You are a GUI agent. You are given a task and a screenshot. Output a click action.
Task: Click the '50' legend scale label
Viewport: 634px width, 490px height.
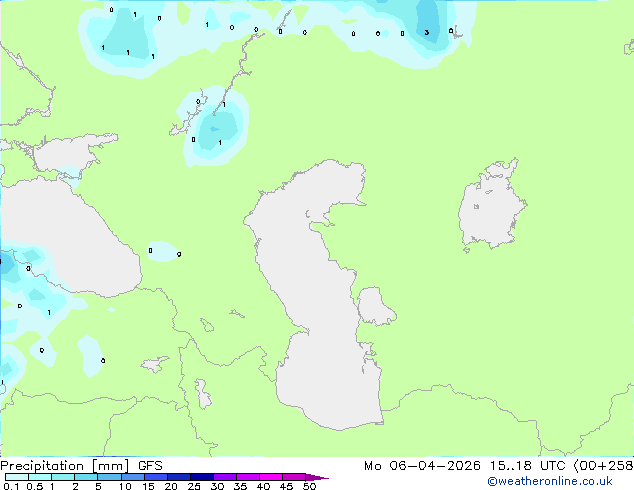coord(309,486)
